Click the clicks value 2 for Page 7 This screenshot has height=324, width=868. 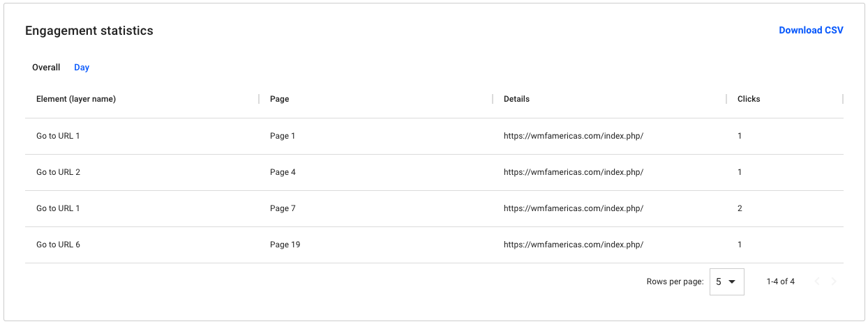click(x=740, y=208)
